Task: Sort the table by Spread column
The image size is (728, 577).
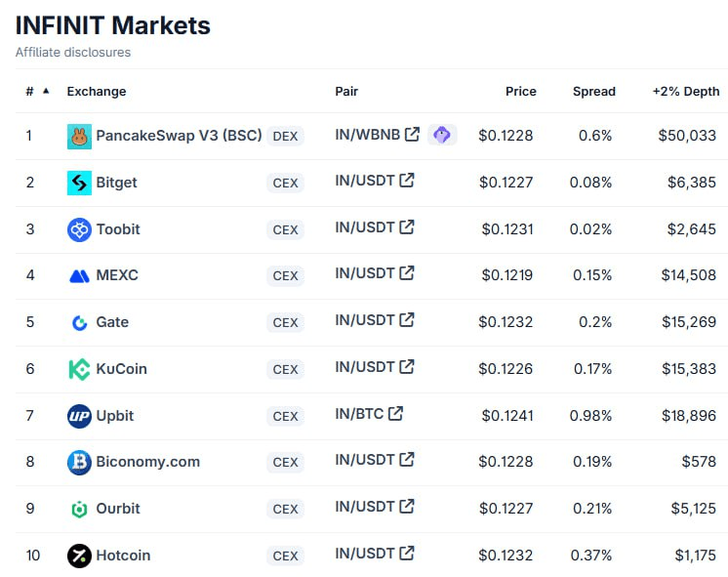Action: click(593, 91)
